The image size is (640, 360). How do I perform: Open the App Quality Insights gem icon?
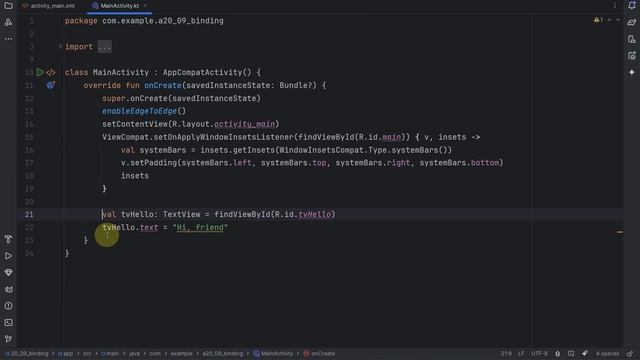8,273
